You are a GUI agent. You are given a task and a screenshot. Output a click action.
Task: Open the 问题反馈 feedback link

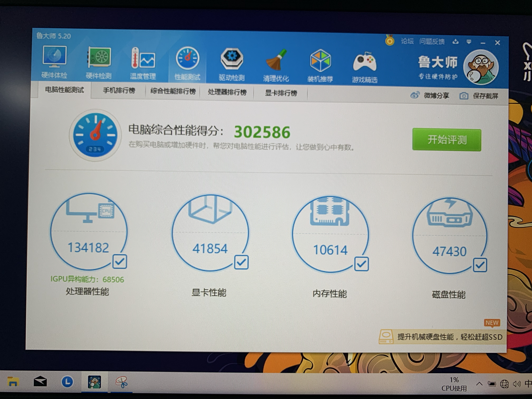coord(432,42)
